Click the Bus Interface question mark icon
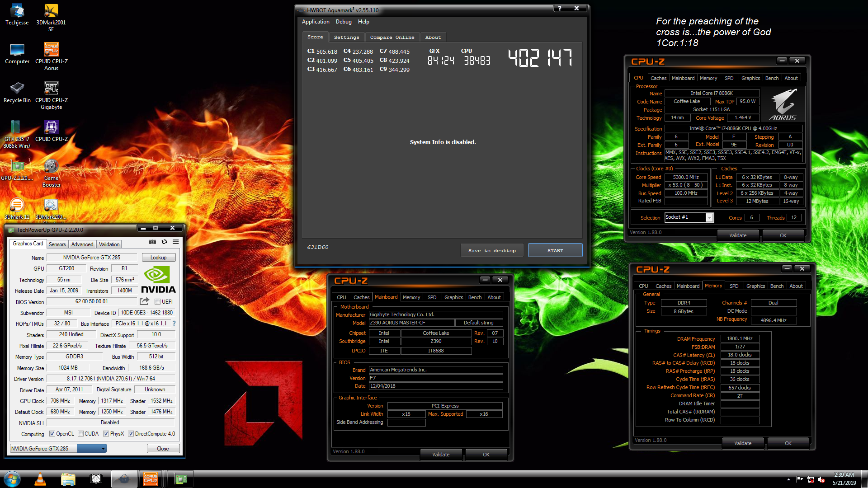This screenshot has width=868, height=488. pos(174,324)
